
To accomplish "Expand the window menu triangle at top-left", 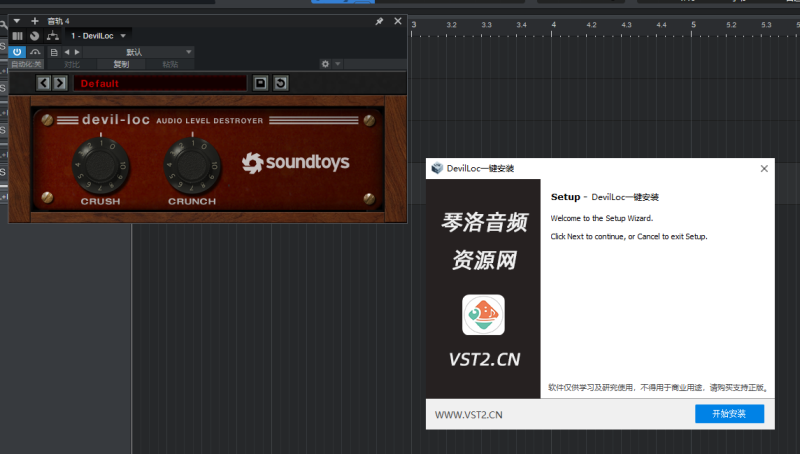I will coord(16,20).
